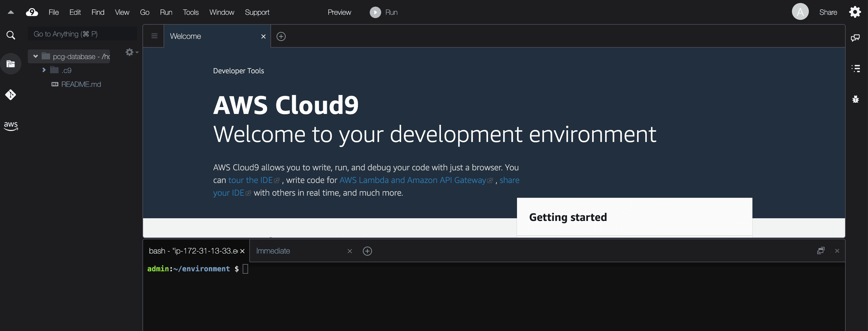Open the Outline list panel icon
Viewport: 868px width, 331px height.
[856, 69]
